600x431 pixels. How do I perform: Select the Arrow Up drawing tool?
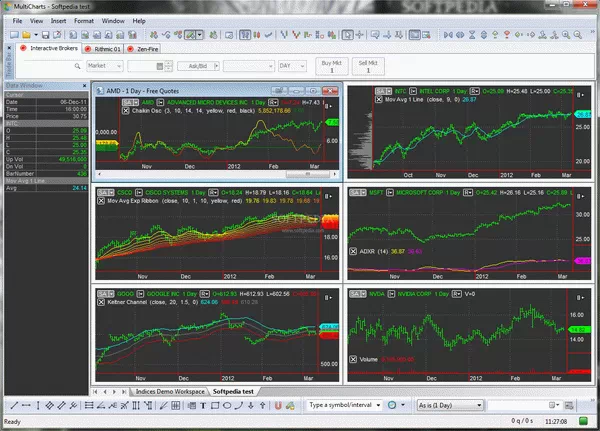pos(262,405)
